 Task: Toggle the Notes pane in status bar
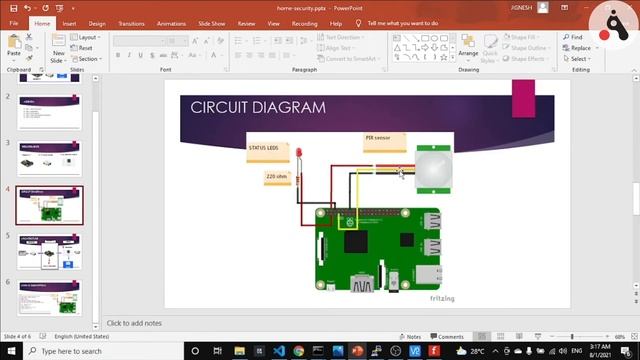(x=410, y=337)
